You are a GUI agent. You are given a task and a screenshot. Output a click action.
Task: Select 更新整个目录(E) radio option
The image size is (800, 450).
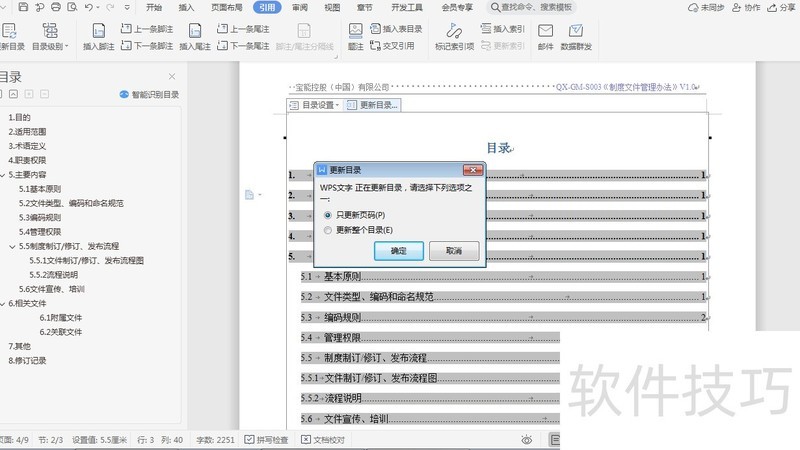coord(358,230)
